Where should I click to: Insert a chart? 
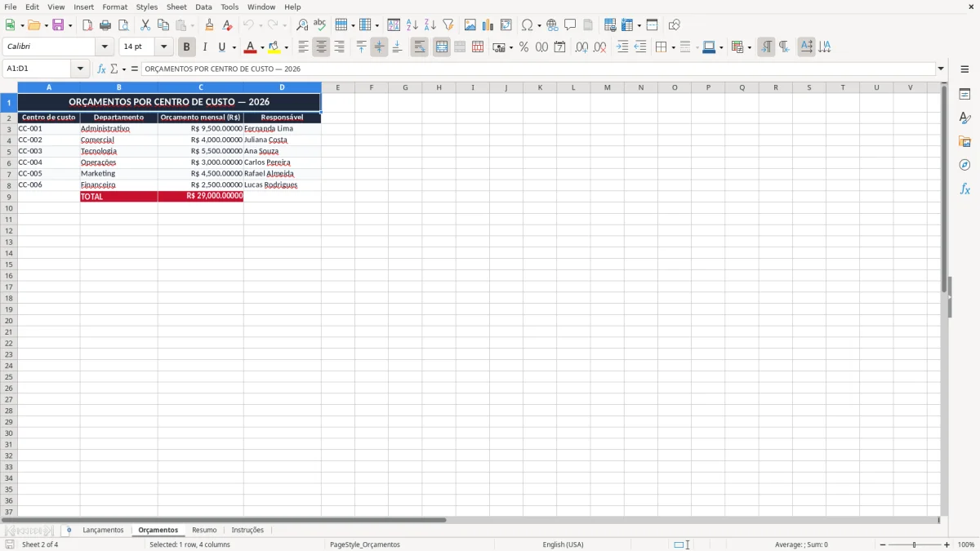coord(488,25)
